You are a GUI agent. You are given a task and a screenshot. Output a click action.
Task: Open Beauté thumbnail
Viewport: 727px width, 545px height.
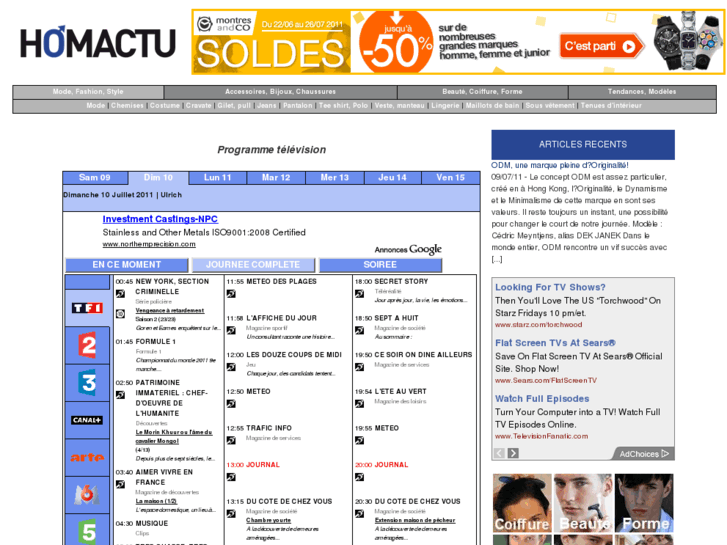point(583,503)
